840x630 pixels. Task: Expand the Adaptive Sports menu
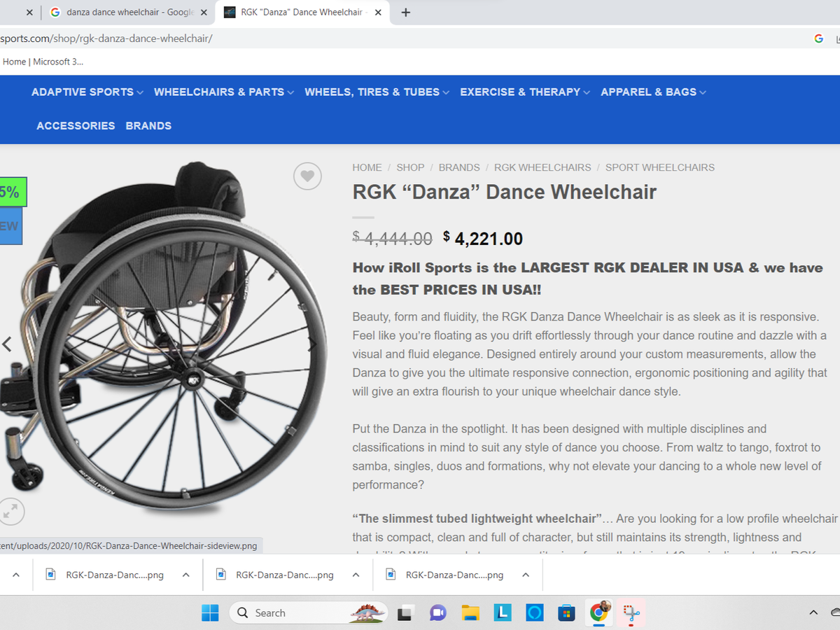pos(87,92)
